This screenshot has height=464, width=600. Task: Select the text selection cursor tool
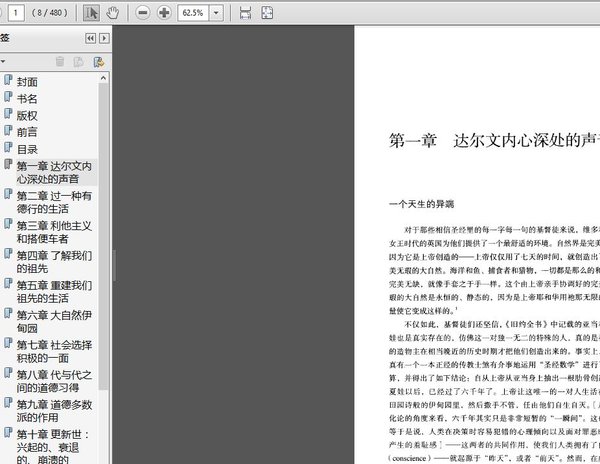[91, 13]
